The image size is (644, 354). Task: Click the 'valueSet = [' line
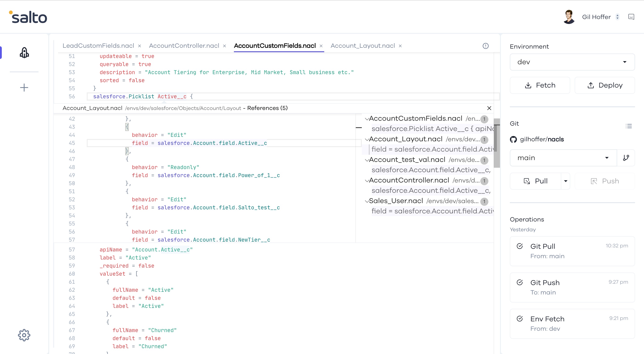(x=119, y=274)
